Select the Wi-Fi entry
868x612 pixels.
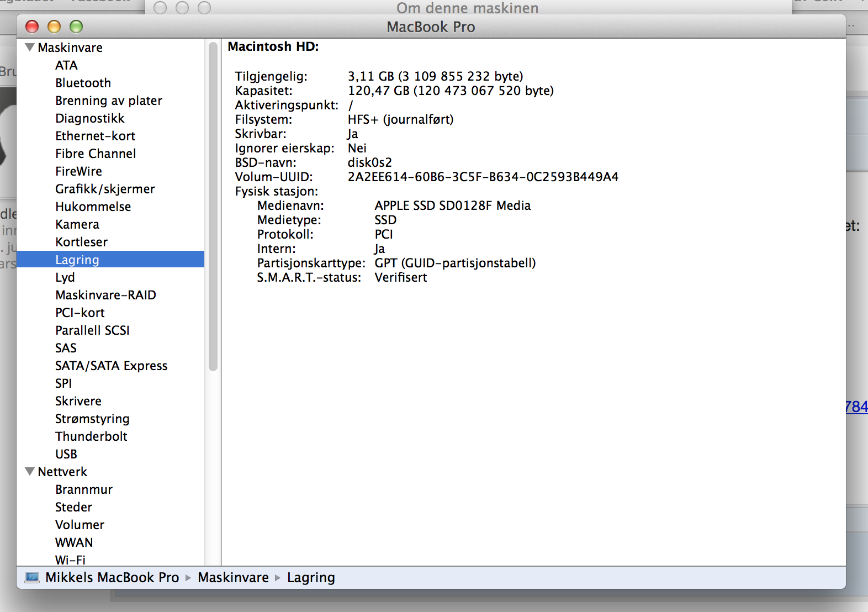(70, 560)
